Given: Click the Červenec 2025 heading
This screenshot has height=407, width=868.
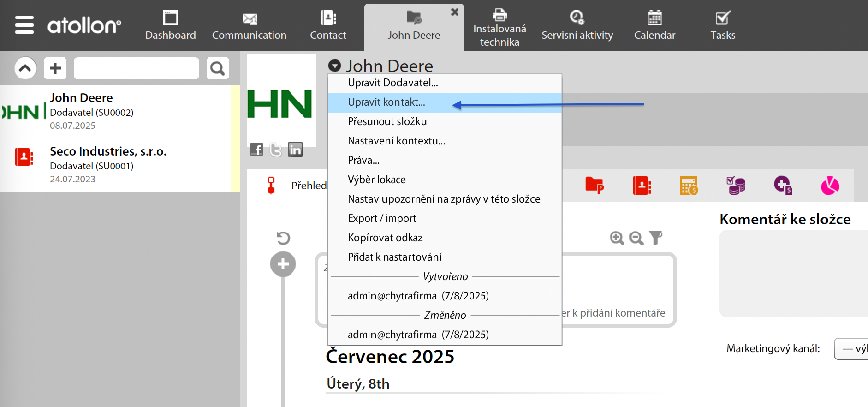Looking at the screenshot, I should pyautogui.click(x=390, y=357).
